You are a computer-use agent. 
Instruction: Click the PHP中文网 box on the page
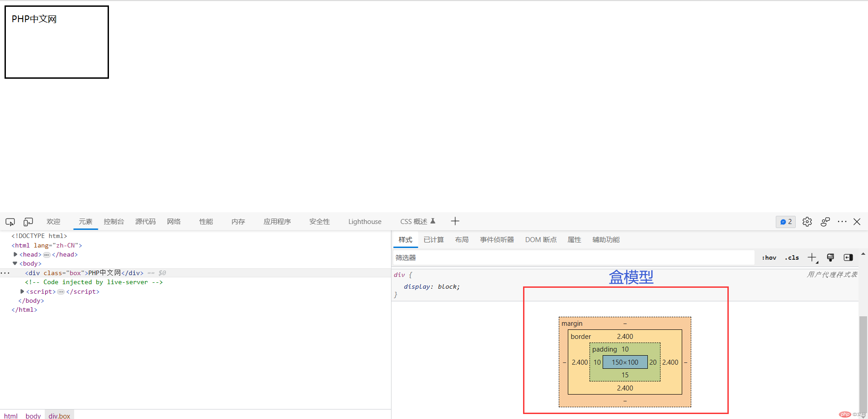click(57, 42)
